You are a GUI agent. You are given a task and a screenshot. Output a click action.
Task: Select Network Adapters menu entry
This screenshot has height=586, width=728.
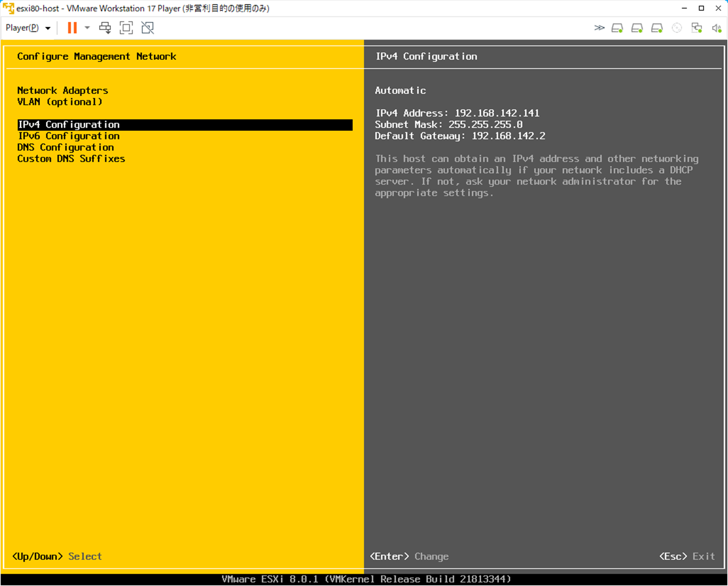click(63, 90)
